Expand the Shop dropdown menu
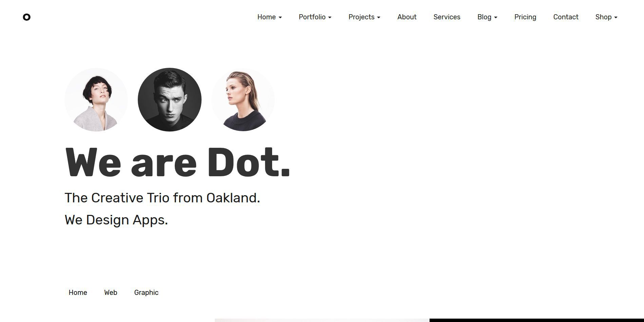The width and height of the screenshot is (644, 322). point(606,17)
